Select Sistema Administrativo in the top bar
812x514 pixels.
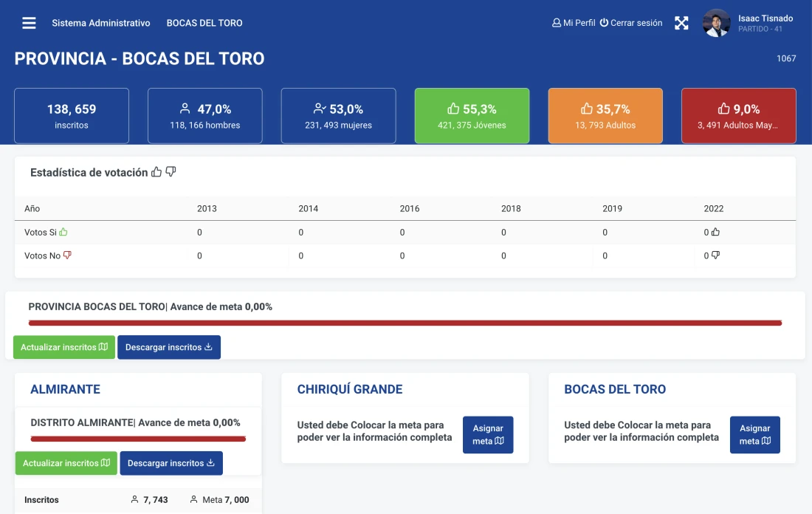click(x=101, y=23)
